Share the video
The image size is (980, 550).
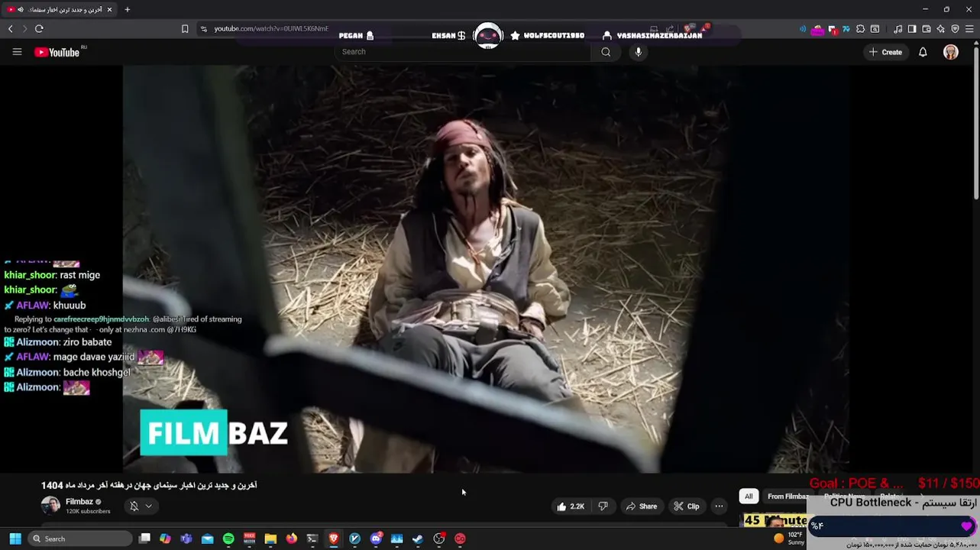642,506
